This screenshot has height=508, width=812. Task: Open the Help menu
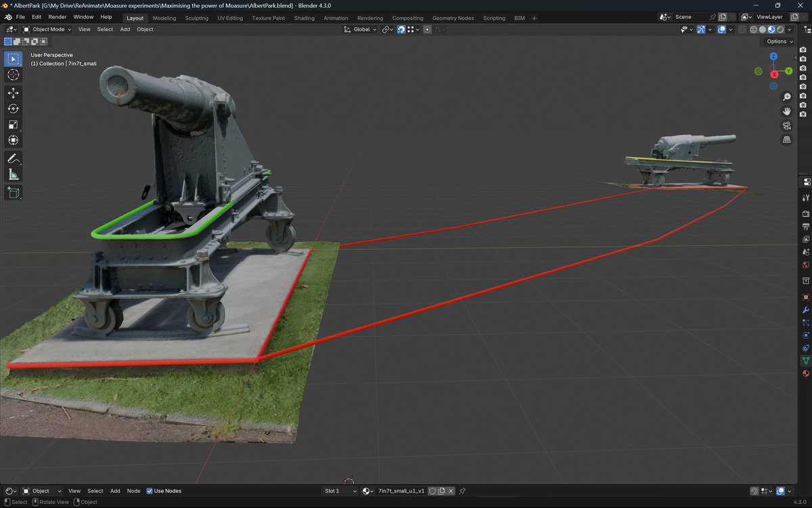(106, 17)
